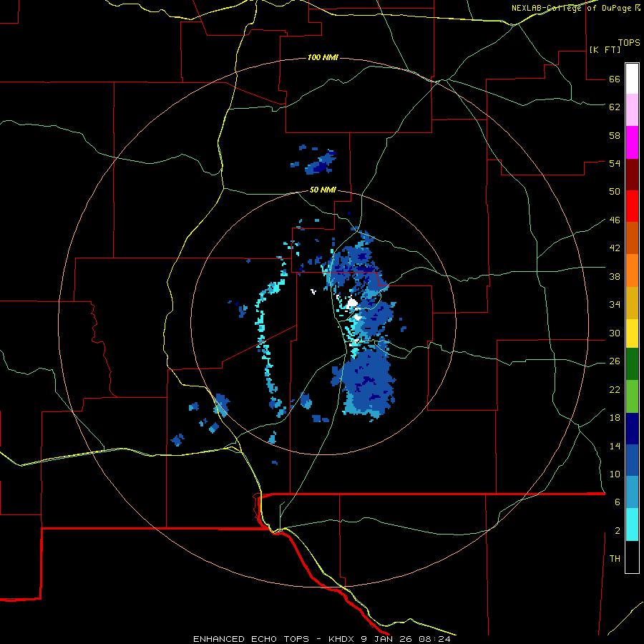Click the legend value 54
Image resolution: width=644 pixels, height=644 pixels.
pos(615,163)
